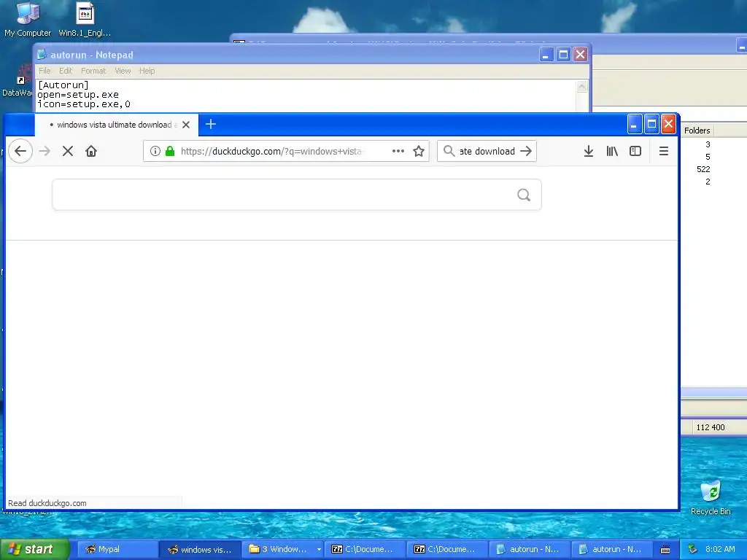
Task: Open the downloads panel
Action: point(589,152)
